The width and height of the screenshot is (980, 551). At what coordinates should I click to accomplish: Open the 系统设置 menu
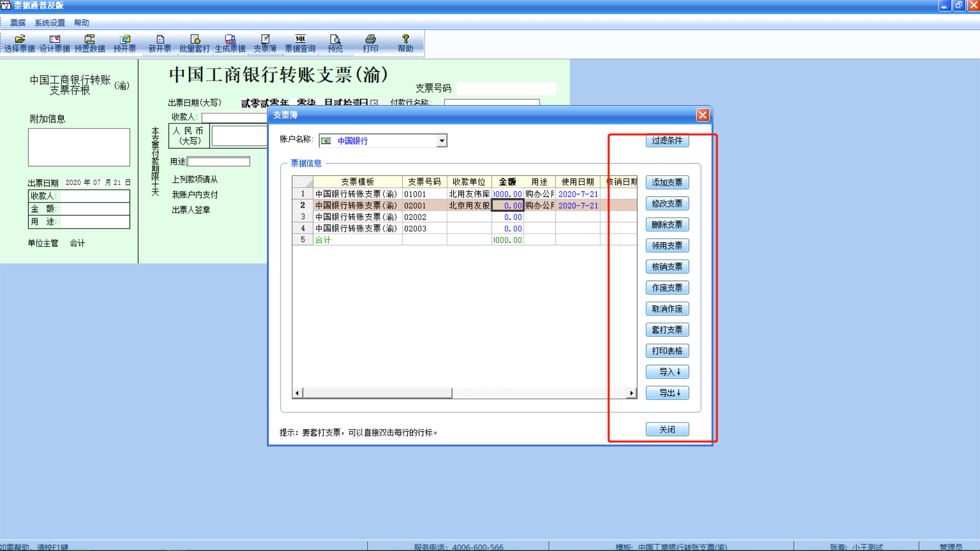(50, 23)
